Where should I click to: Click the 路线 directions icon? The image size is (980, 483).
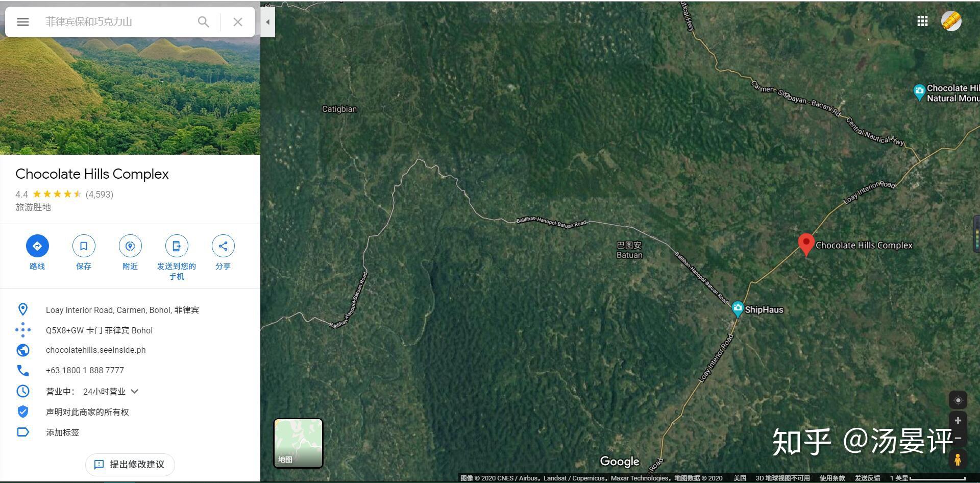click(37, 246)
